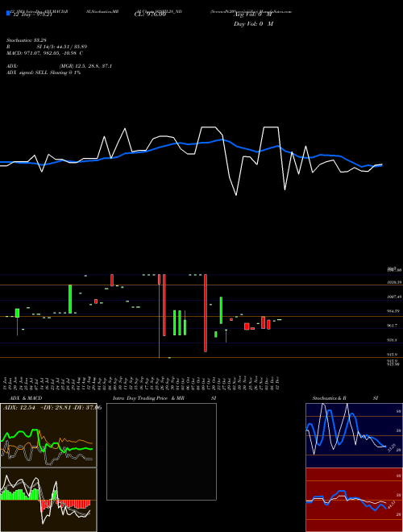Click the MACD 971.07, 982.05 values line
Screen dimensions: 403x532
[x=45, y=53]
